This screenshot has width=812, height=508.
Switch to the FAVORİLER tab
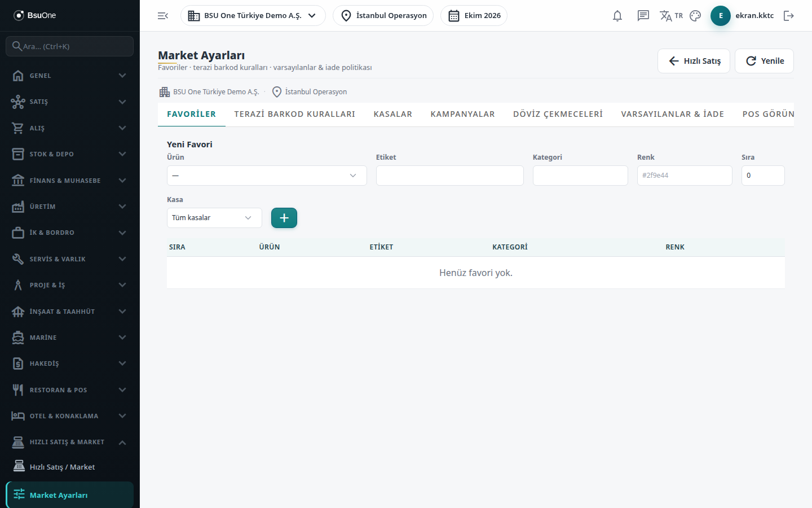192,114
